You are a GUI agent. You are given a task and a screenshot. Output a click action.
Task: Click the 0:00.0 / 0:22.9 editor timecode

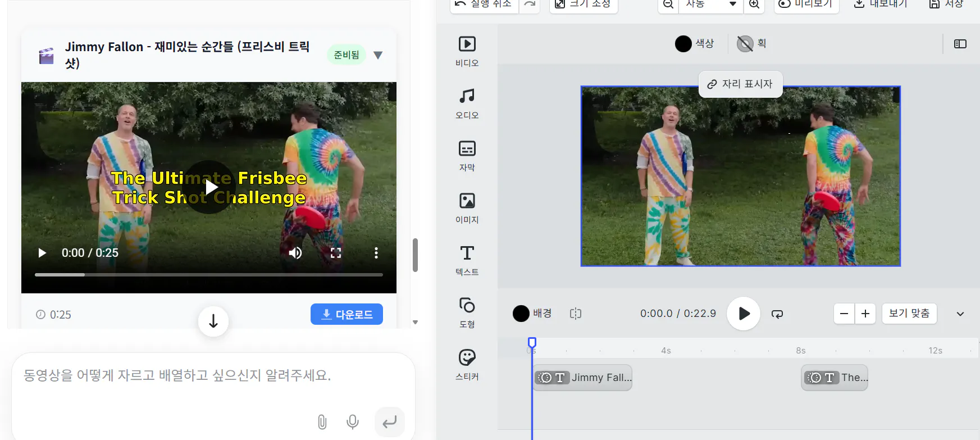tap(678, 314)
